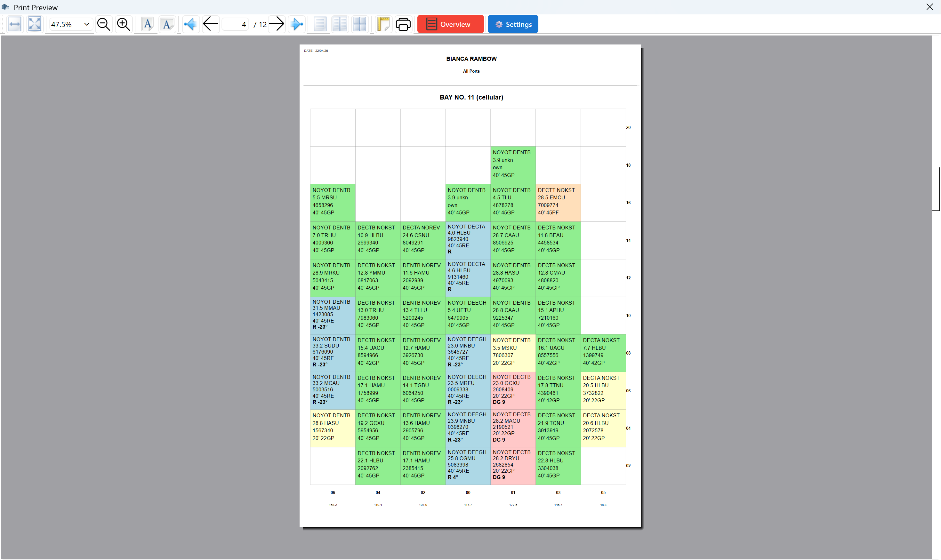Close the Print Preview window
The height and width of the screenshot is (560, 941).
click(930, 7)
